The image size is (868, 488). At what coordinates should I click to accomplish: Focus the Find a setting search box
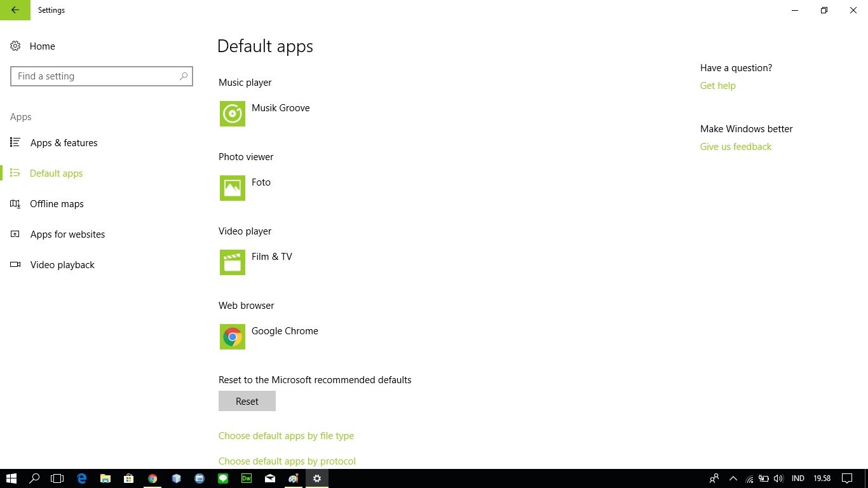[102, 76]
